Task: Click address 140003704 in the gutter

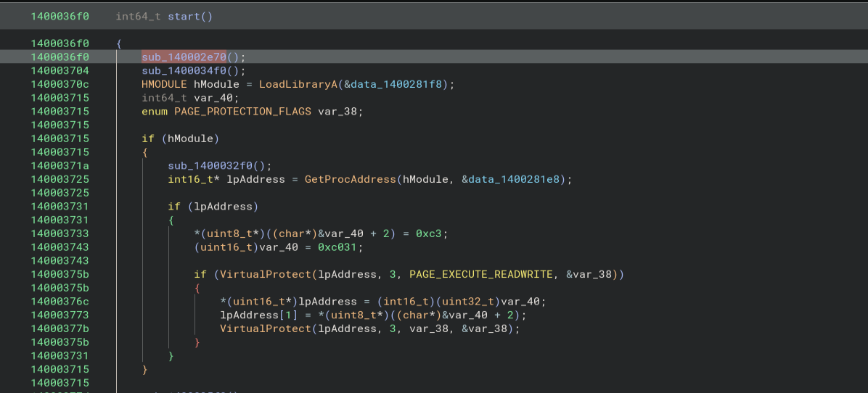Action: (x=60, y=71)
